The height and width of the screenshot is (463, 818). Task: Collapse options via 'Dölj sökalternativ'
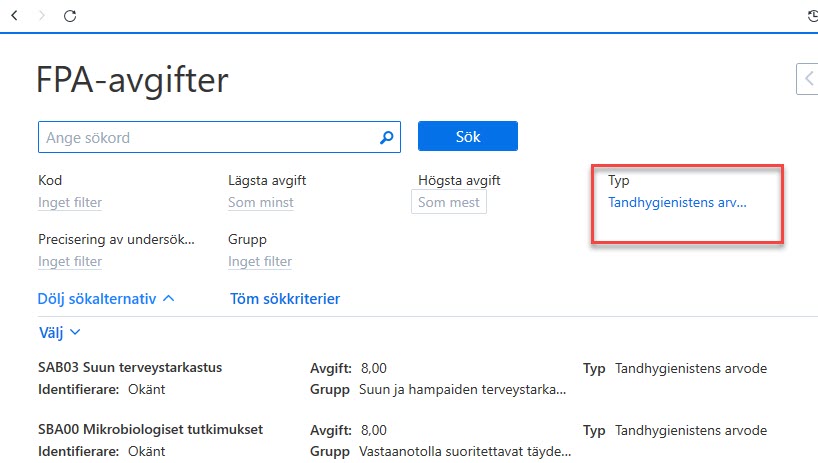click(106, 299)
